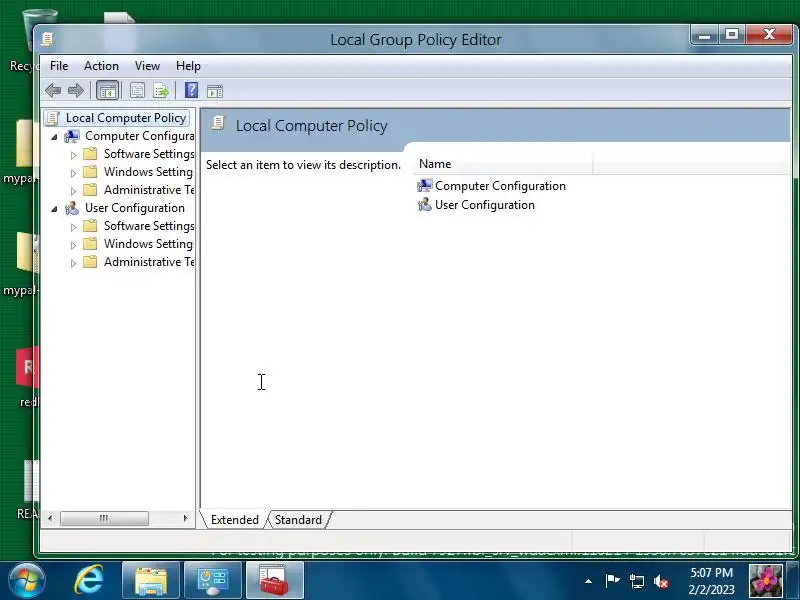Click Software Settings folder icon under Computer Configuration
The image size is (800, 600).
coord(90,154)
